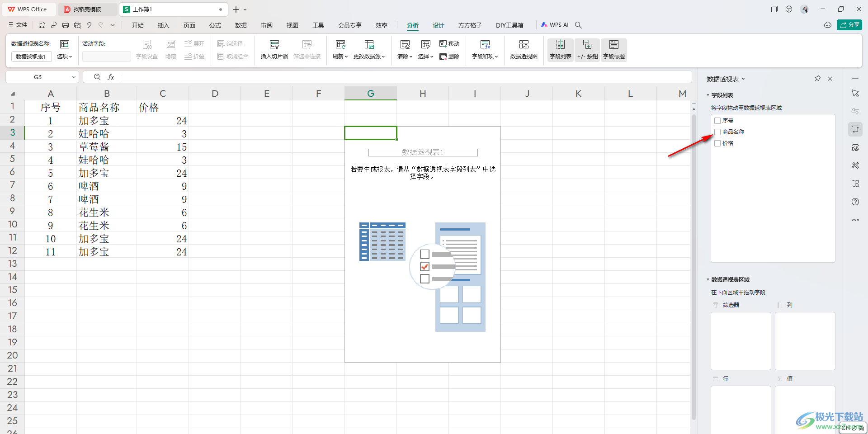Click in the formula bar input

[x=405, y=77]
